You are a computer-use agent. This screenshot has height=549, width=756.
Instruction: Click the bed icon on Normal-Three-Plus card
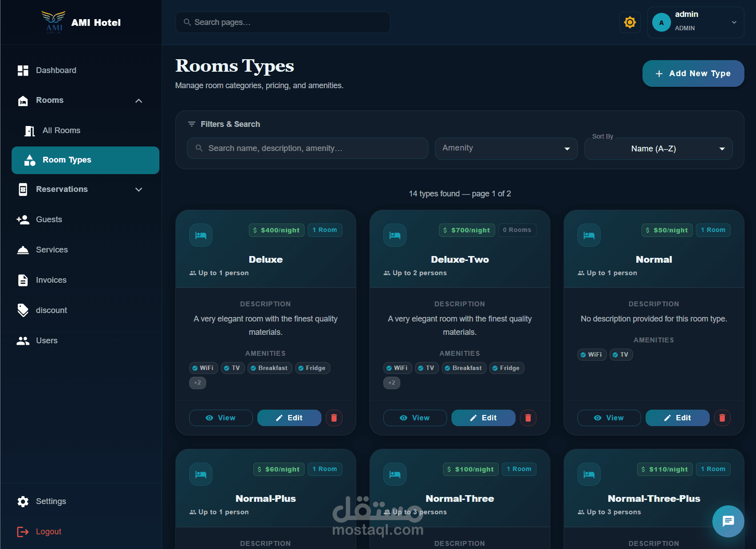pos(589,474)
